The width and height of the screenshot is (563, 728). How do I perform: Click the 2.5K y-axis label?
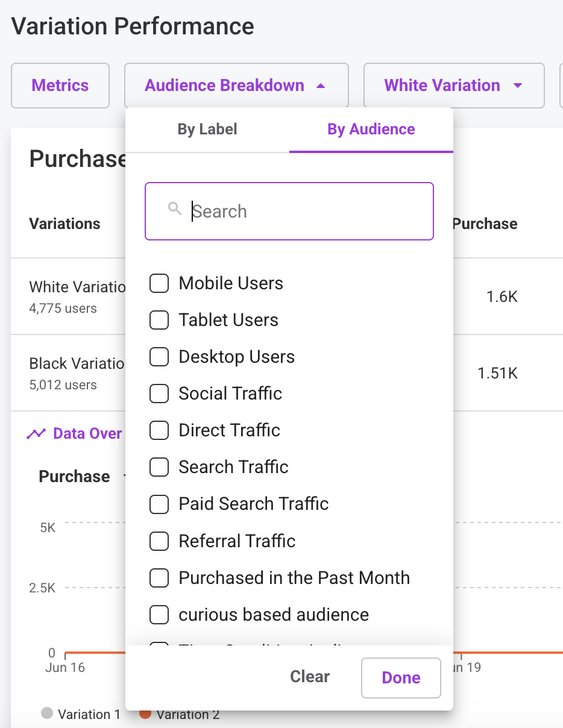(x=43, y=588)
